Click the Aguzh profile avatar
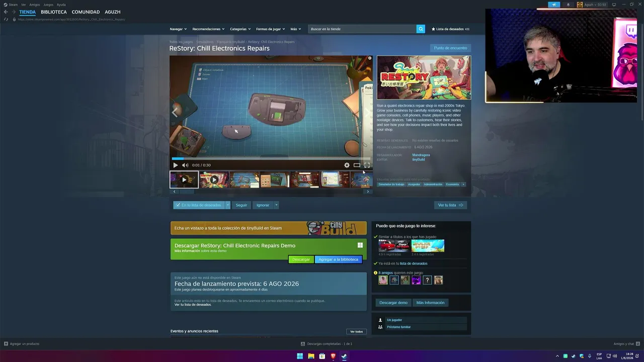The image size is (644, 362). (x=580, y=5)
